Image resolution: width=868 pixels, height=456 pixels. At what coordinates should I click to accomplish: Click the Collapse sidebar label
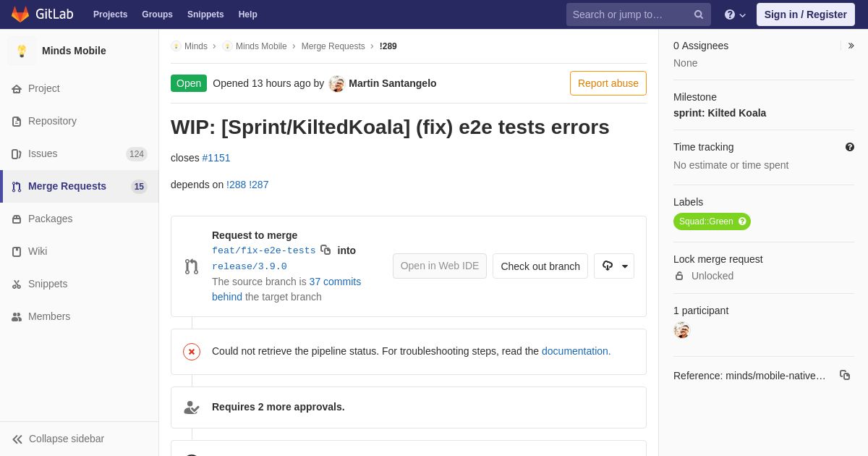click(67, 439)
